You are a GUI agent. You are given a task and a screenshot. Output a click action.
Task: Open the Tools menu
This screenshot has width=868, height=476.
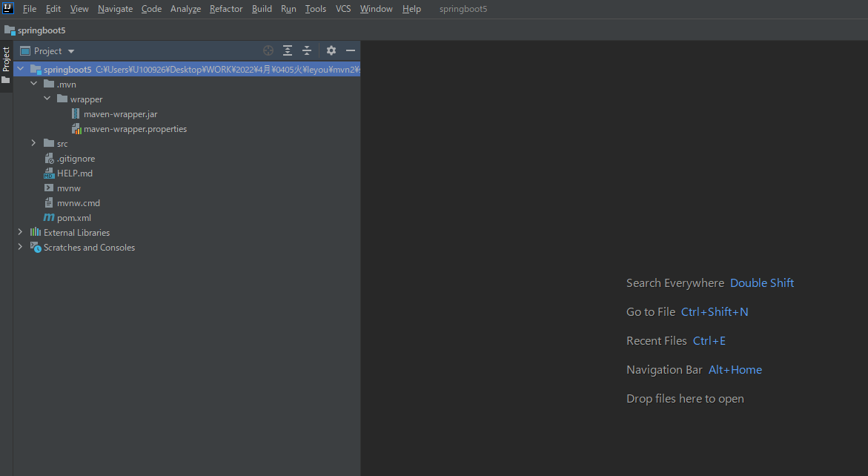pos(316,9)
